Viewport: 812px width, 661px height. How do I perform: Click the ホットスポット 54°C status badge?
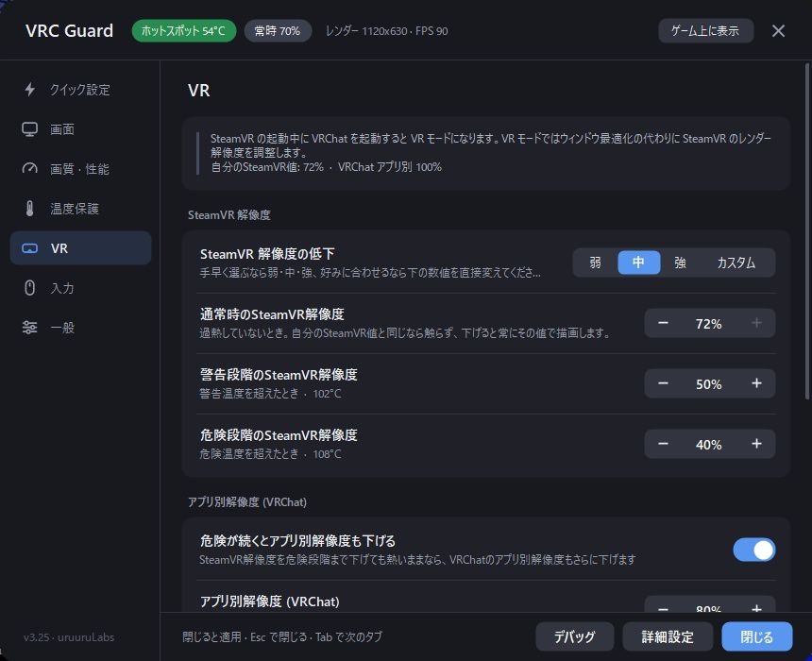coord(184,31)
